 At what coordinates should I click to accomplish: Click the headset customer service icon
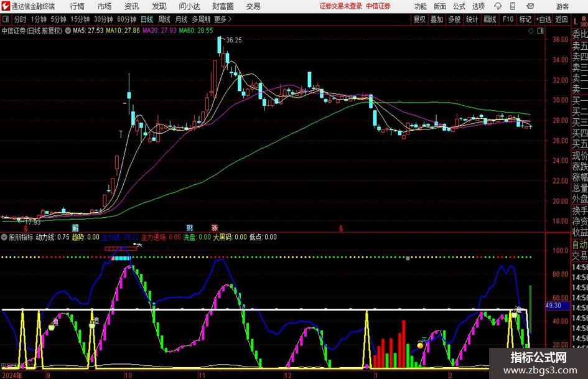pyautogui.click(x=498, y=6)
